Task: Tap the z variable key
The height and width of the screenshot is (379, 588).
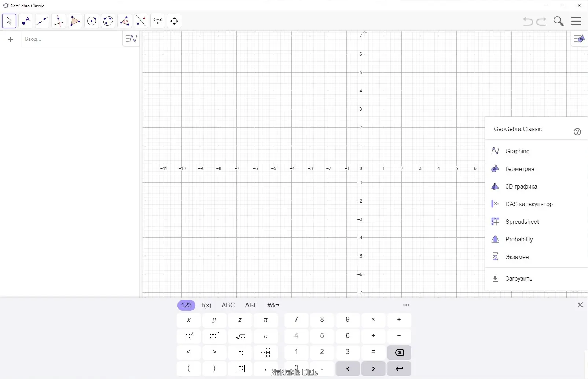Action: pos(240,320)
